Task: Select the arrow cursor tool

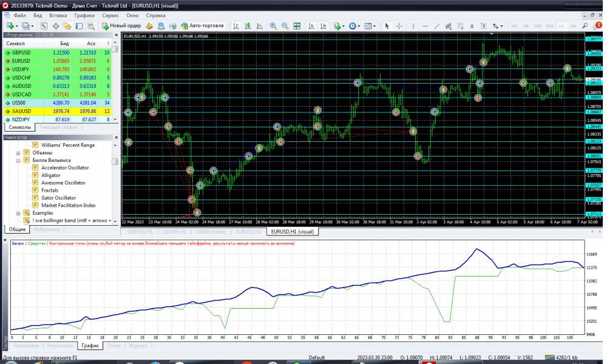Action: coord(387,26)
